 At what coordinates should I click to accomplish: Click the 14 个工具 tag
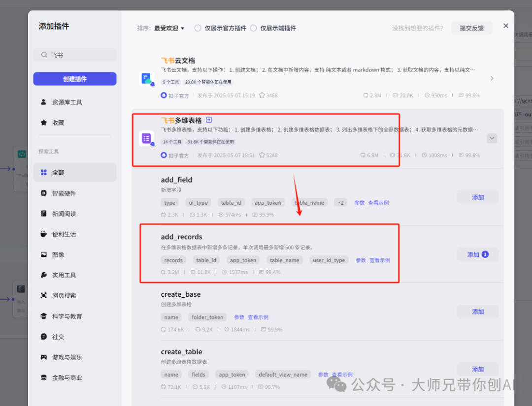pyautogui.click(x=172, y=142)
